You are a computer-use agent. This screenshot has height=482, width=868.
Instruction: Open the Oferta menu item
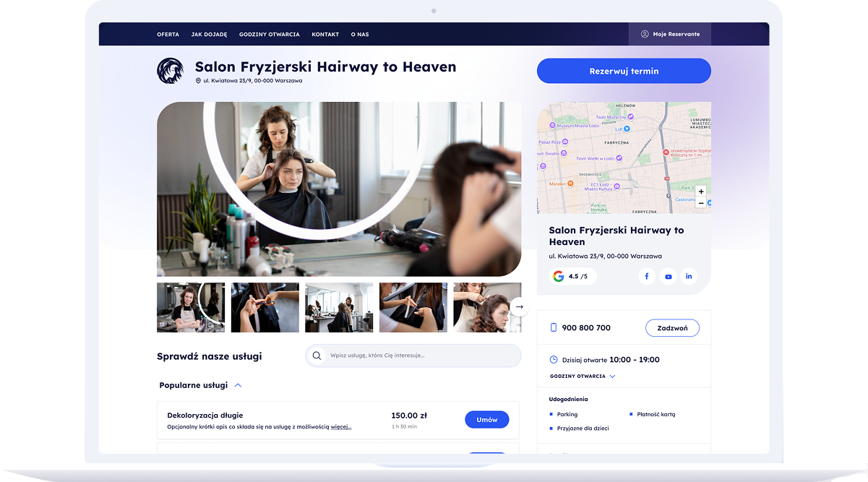168,34
